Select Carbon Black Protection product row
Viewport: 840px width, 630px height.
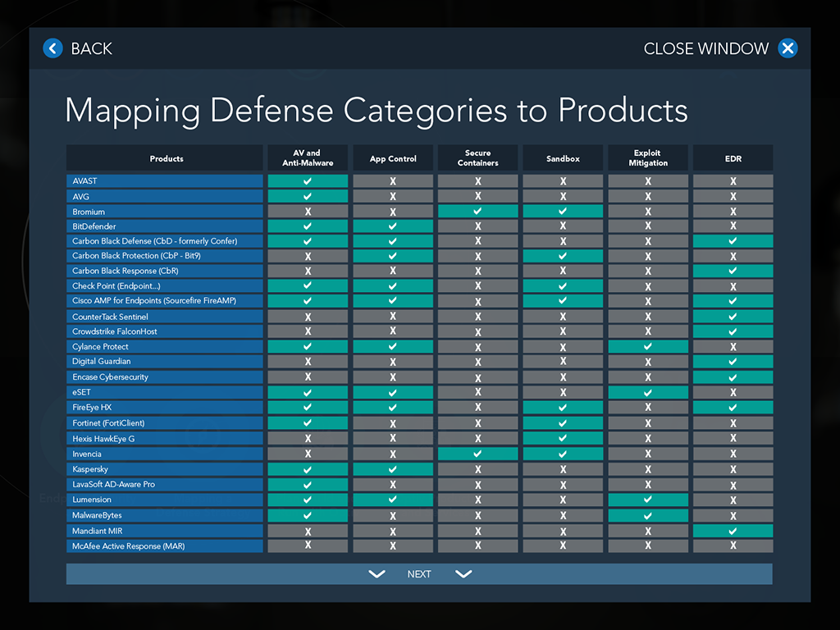pyautogui.click(x=164, y=256)
